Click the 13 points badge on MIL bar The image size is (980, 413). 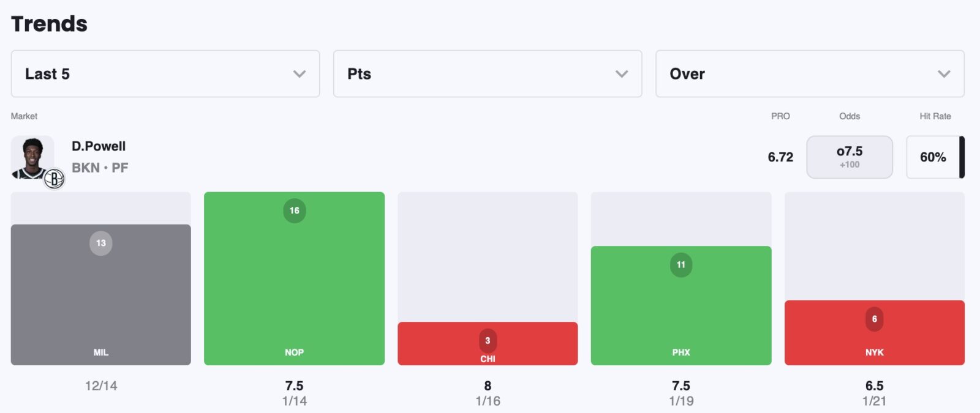pos(101,243)
